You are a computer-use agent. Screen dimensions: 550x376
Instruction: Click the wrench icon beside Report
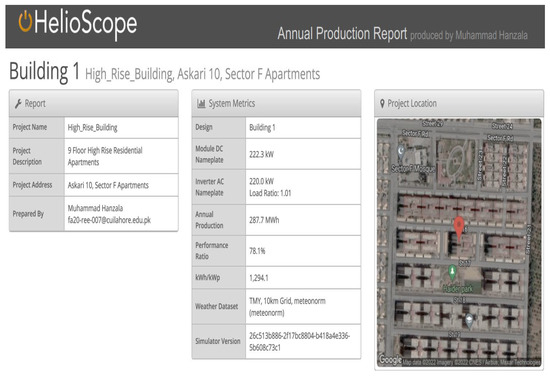click(18, 103)
